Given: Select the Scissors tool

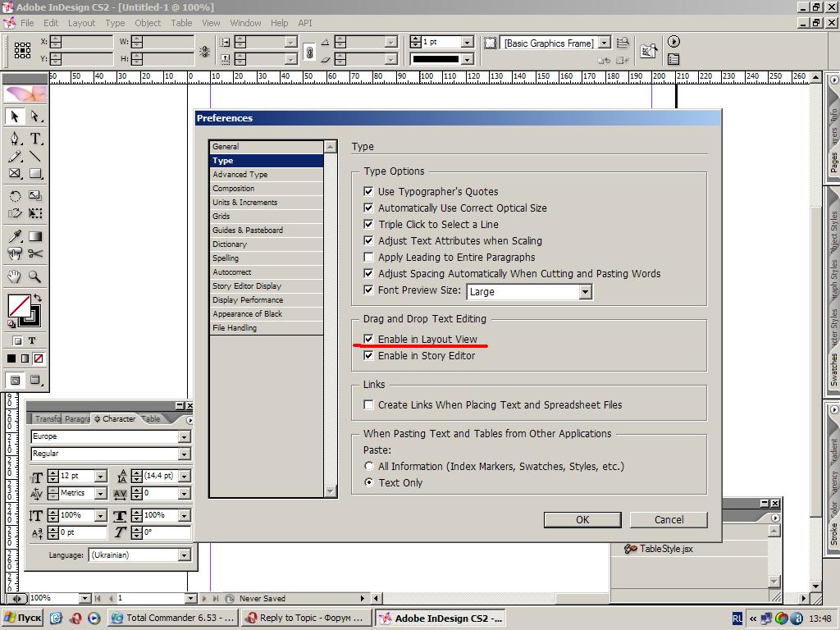Looking at the screenshot, I should 34,253.
